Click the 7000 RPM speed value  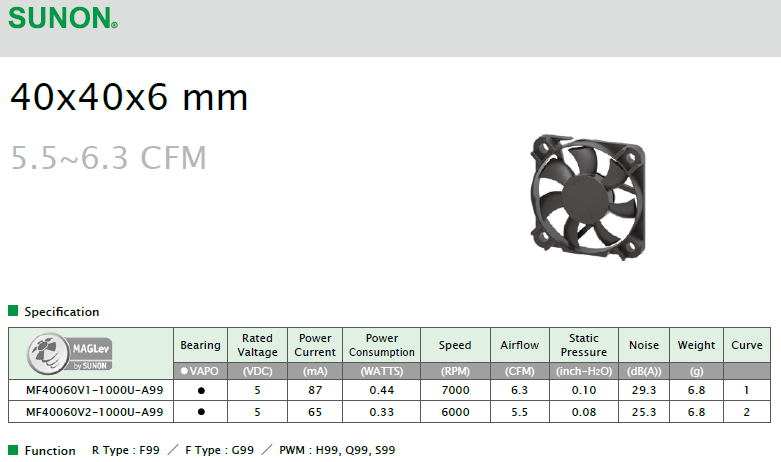tap(455, 390)
